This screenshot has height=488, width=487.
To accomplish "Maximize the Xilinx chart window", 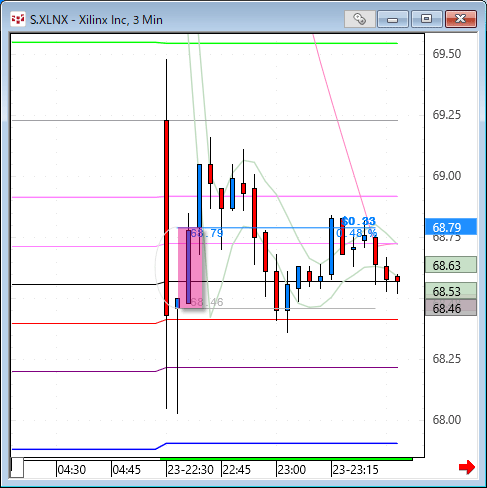I will [426, 19].
